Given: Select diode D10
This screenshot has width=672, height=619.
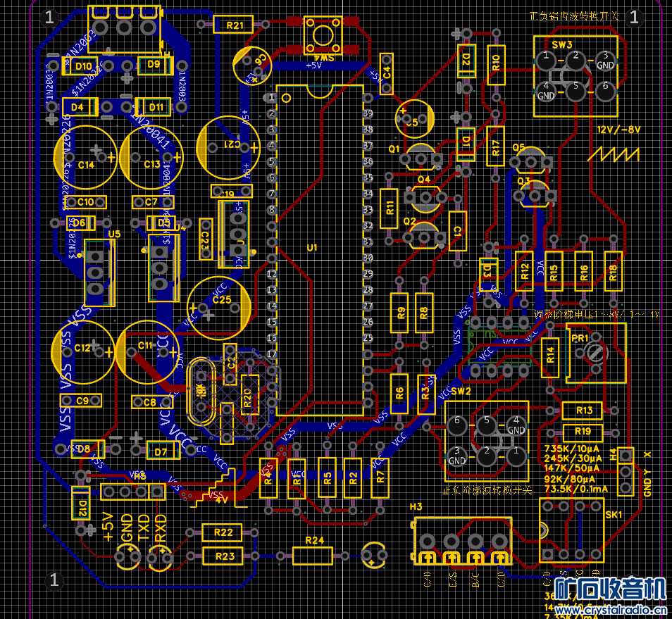Looking at the screenshot, I should 80,66.
